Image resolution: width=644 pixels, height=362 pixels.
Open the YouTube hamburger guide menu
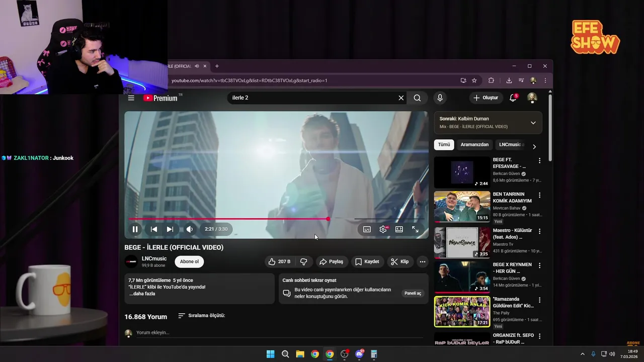click(x=131, y=98)
